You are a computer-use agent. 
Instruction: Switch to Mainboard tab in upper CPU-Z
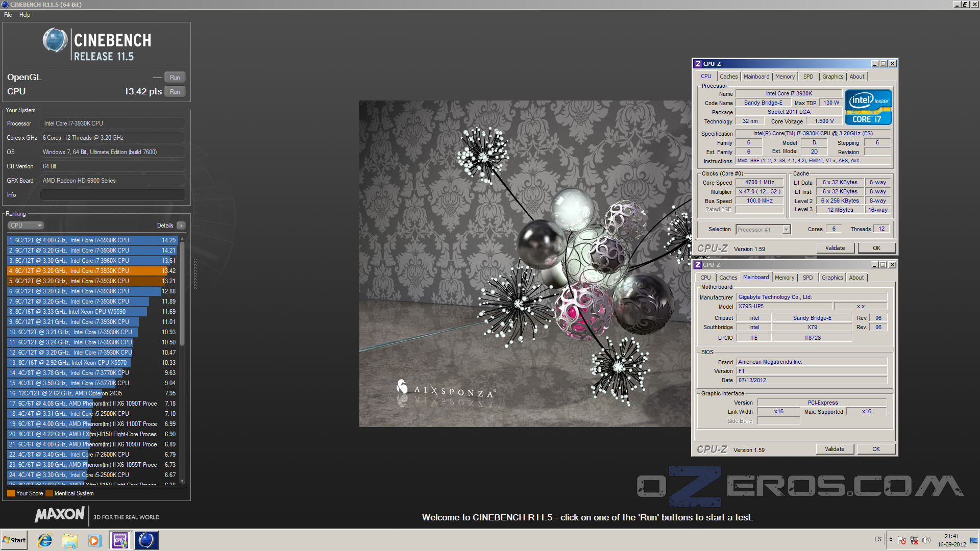click(x=756, y=77)
